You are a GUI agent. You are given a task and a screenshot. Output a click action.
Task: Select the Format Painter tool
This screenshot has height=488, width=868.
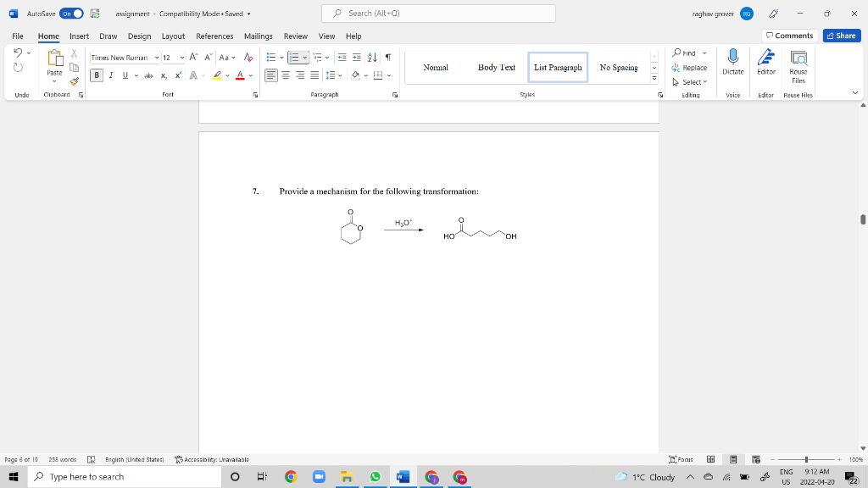(74, 82)
